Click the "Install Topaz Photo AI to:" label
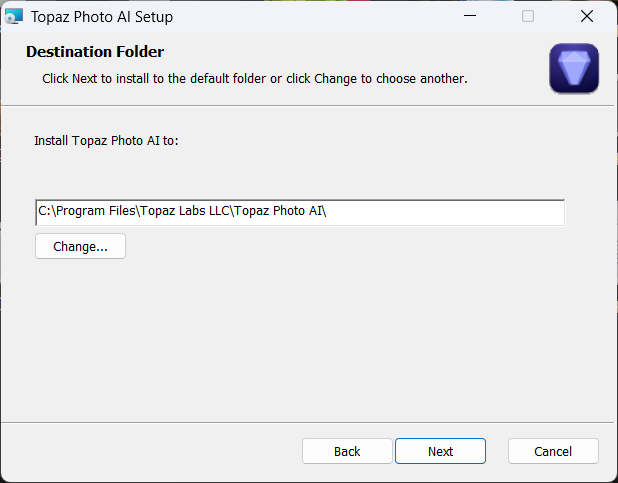Screen dimensions: 618x483 [x=105, y=141]
